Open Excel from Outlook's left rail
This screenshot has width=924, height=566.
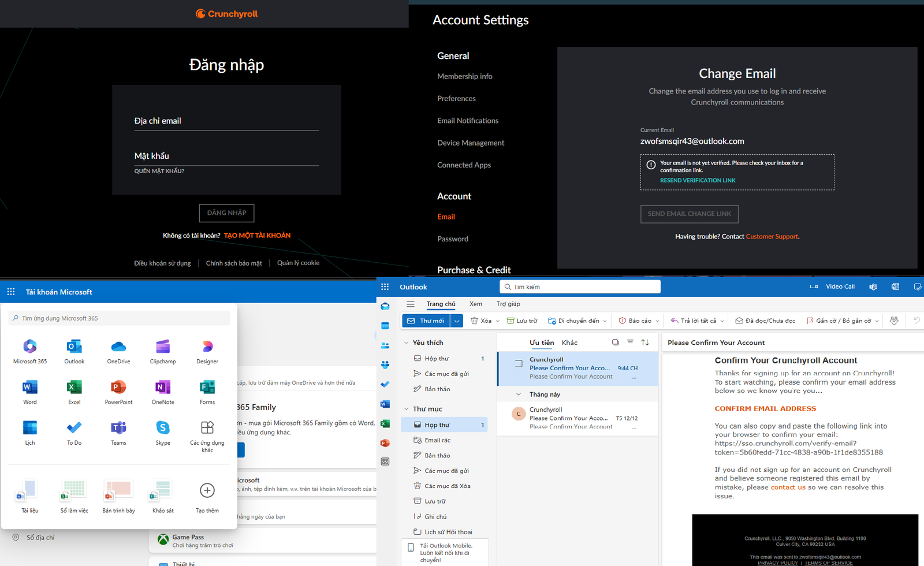pyautogui.click(x=385, y=423)
